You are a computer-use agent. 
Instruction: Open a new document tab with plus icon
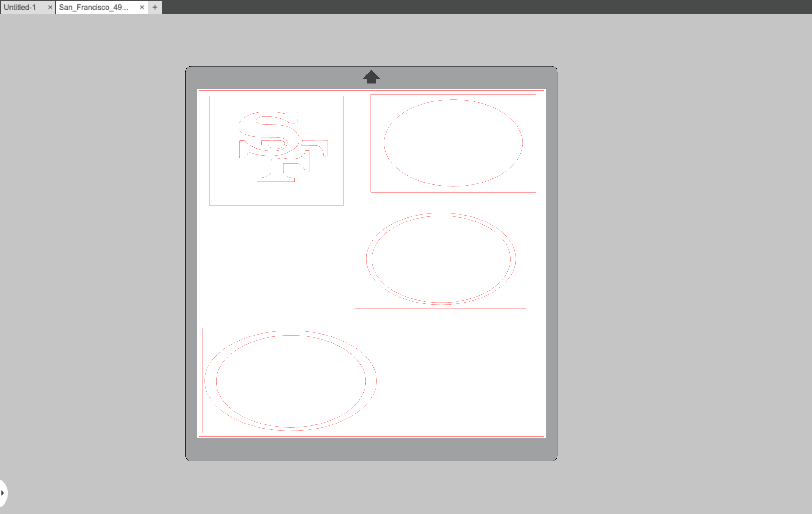click(155, 7)
